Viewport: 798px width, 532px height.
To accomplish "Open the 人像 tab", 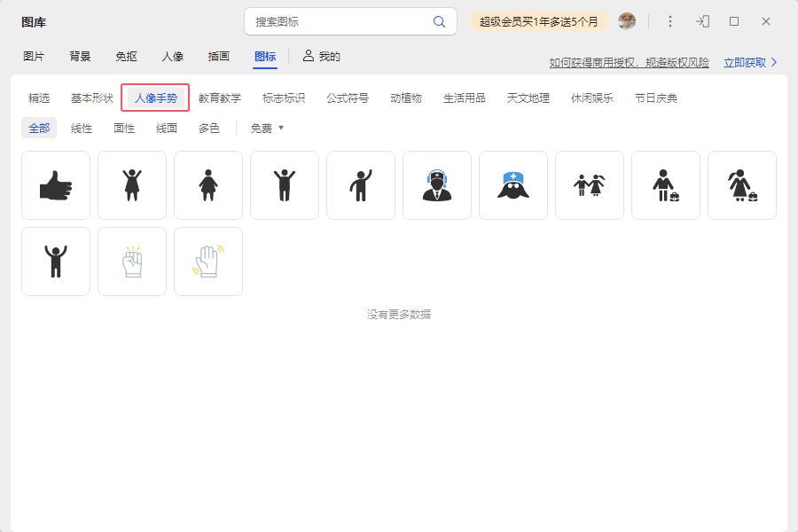I will [x=173, y=57].
